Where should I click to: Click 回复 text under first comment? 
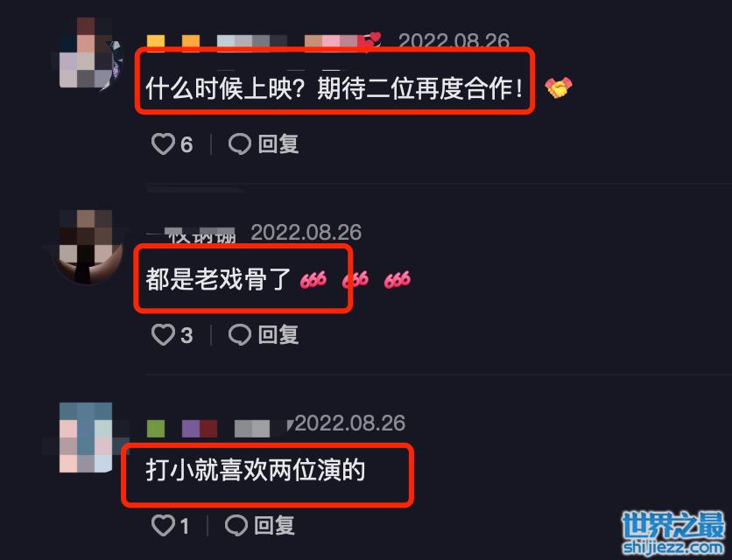point(278,143)
